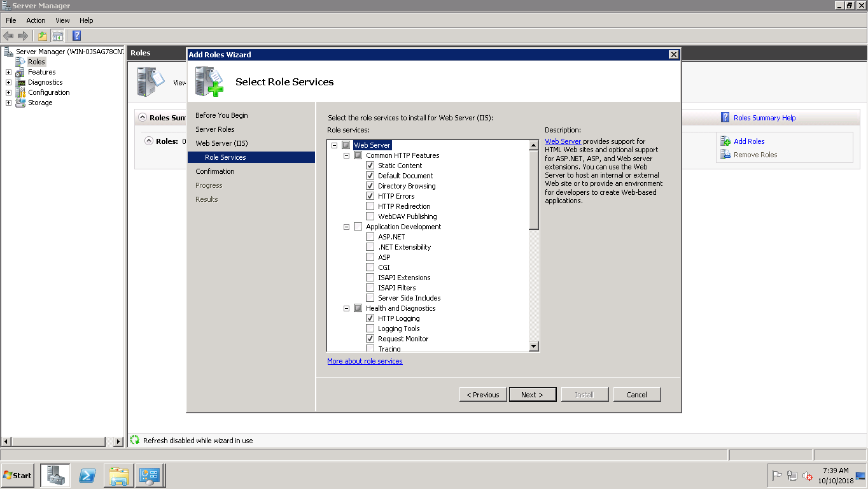The height and width of the screenshot is (489, 868).
Task: Click the clock showing 7:39 AM
Action: point(836,471)
